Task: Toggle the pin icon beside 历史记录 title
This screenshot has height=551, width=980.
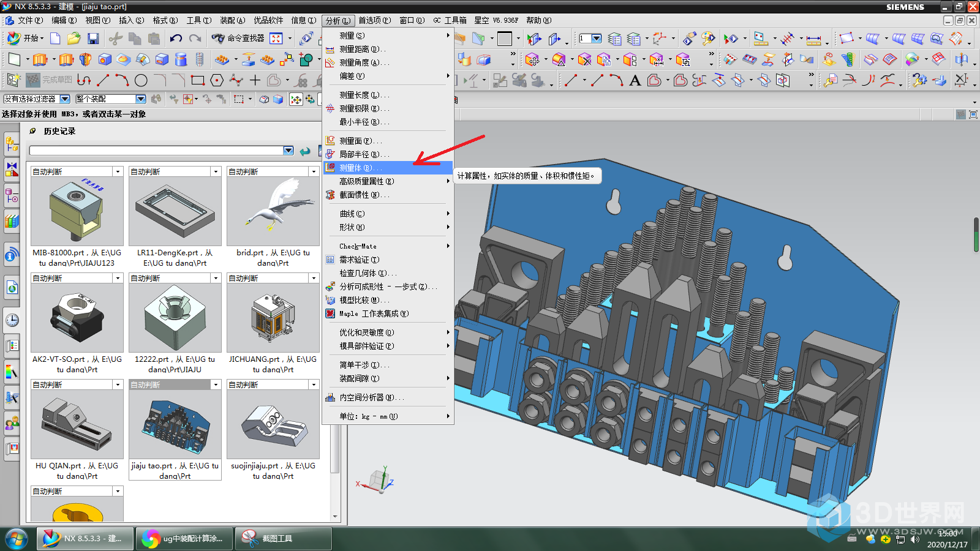Action: [32, 131]
